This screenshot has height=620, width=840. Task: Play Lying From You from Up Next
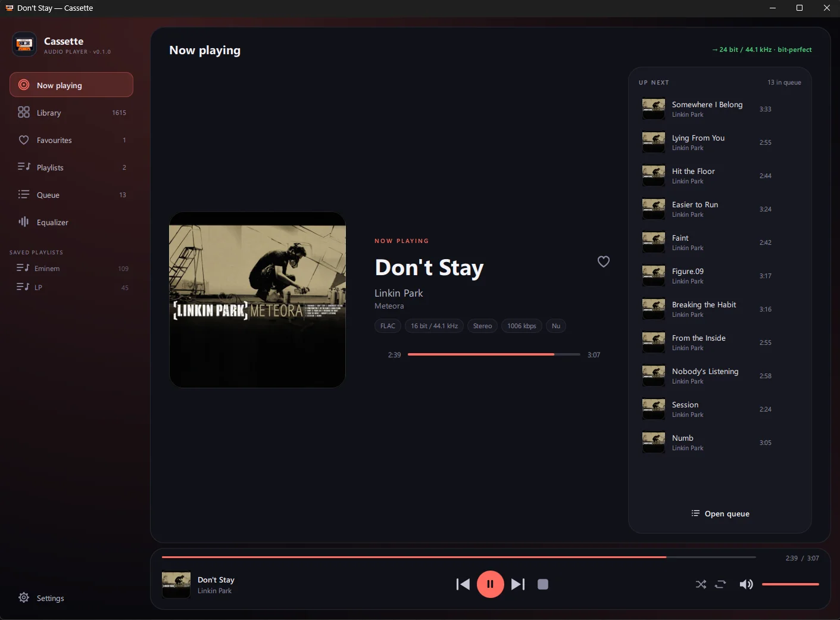tap(720, 142)
